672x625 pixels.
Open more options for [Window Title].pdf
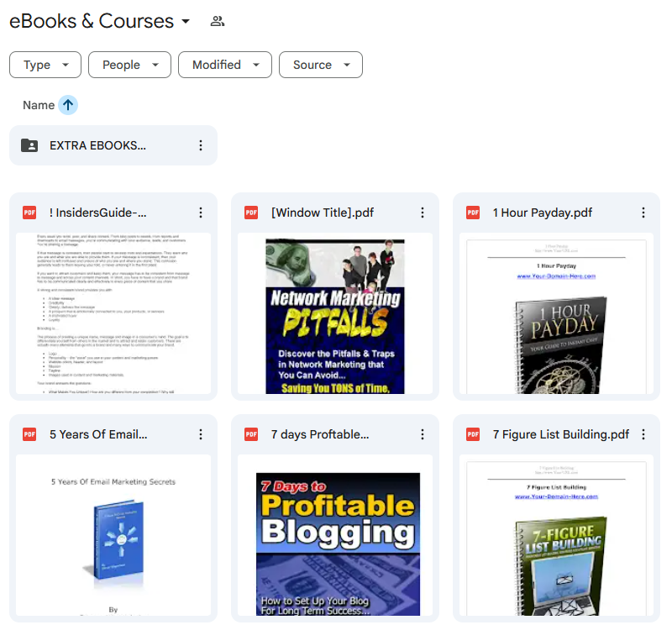coord(423,213)
